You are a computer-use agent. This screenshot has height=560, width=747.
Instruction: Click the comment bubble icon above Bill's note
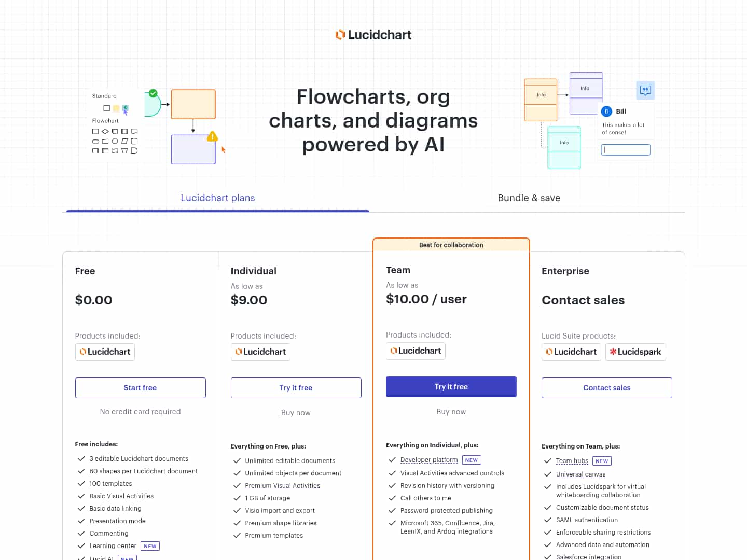[645, 90]
